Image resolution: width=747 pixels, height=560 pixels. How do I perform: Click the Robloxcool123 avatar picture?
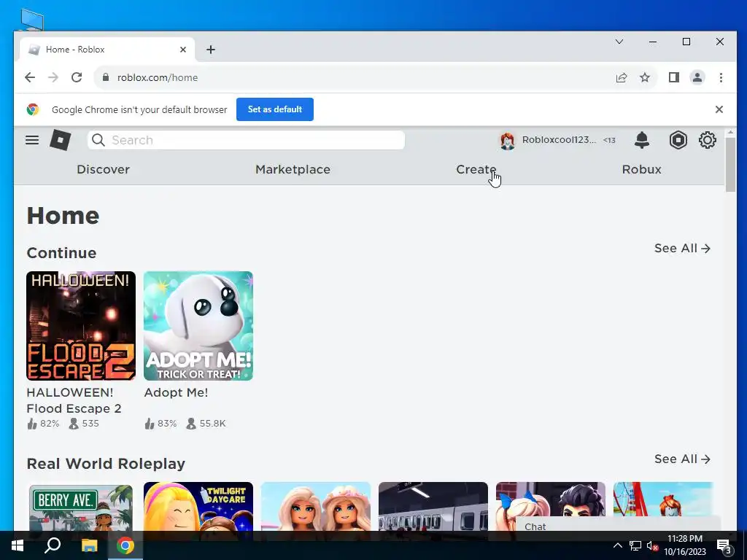coord(508,141)
